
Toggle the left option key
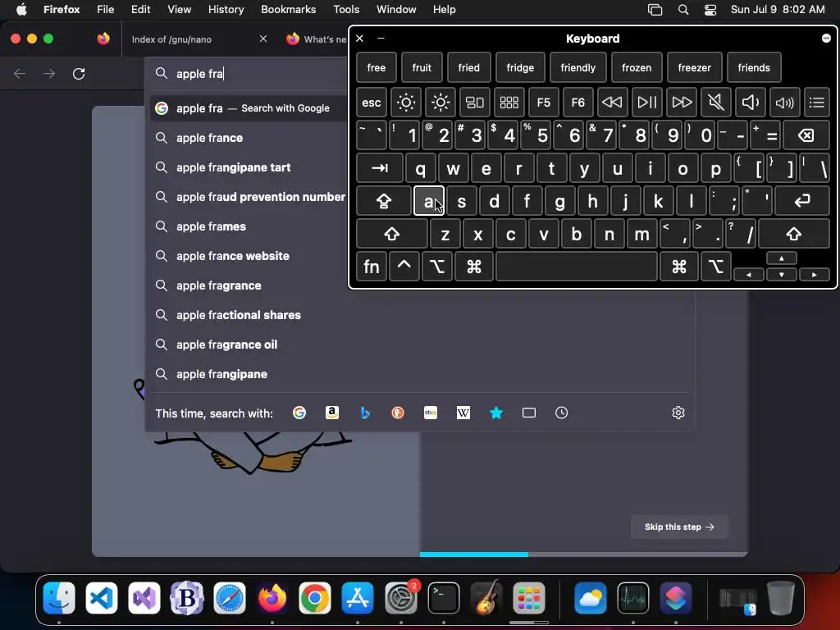436,267
